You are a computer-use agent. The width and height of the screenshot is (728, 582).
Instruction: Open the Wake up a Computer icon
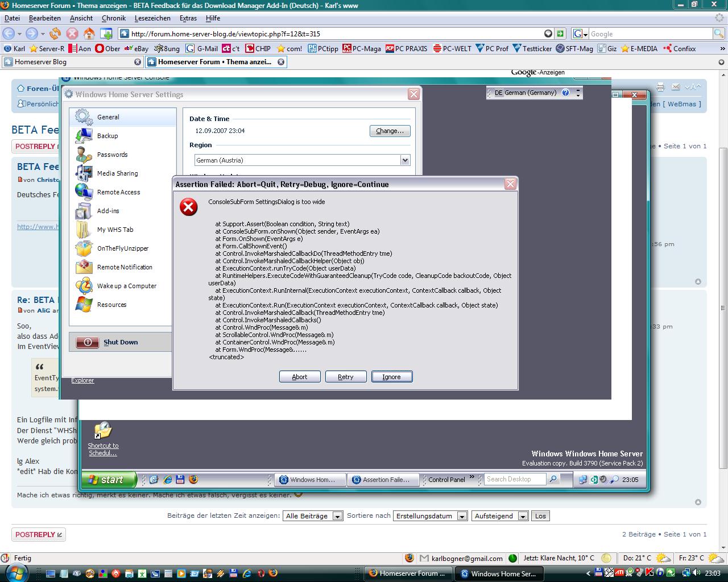point(84,286)
